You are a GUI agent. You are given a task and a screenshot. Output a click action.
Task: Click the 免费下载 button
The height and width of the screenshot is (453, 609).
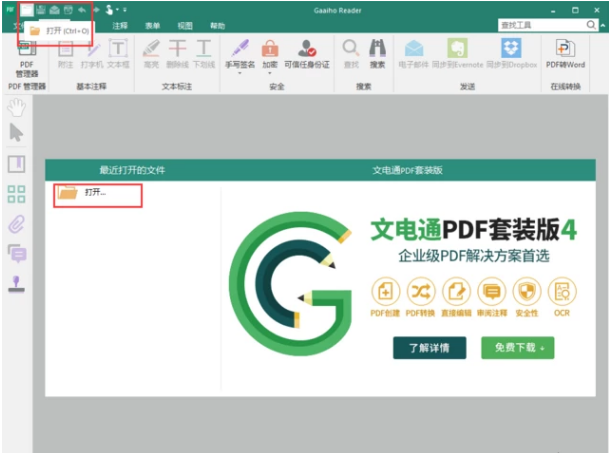point(518,348)
